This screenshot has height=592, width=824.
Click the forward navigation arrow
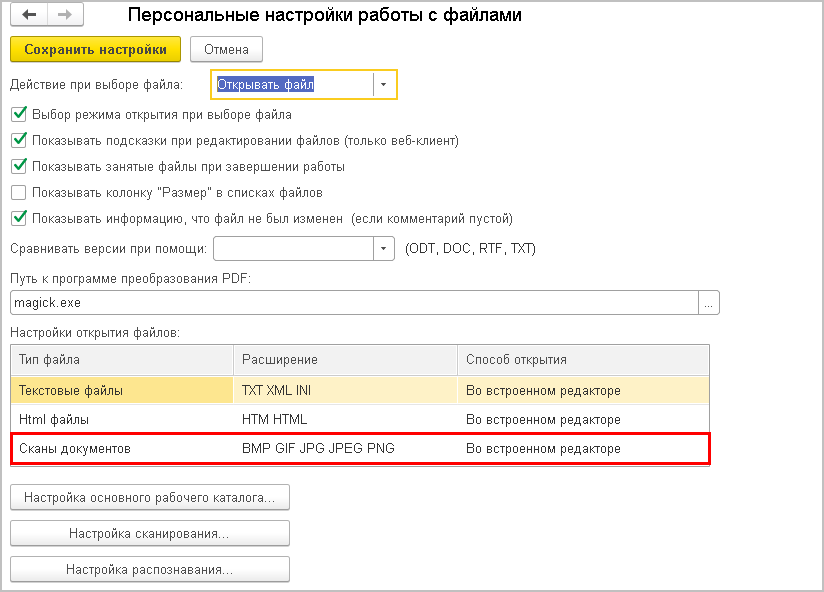(x=66, y=16)
